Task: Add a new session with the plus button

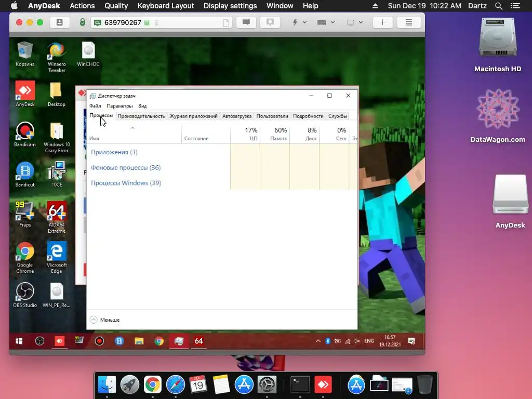Action: click(x=382, y=22)
